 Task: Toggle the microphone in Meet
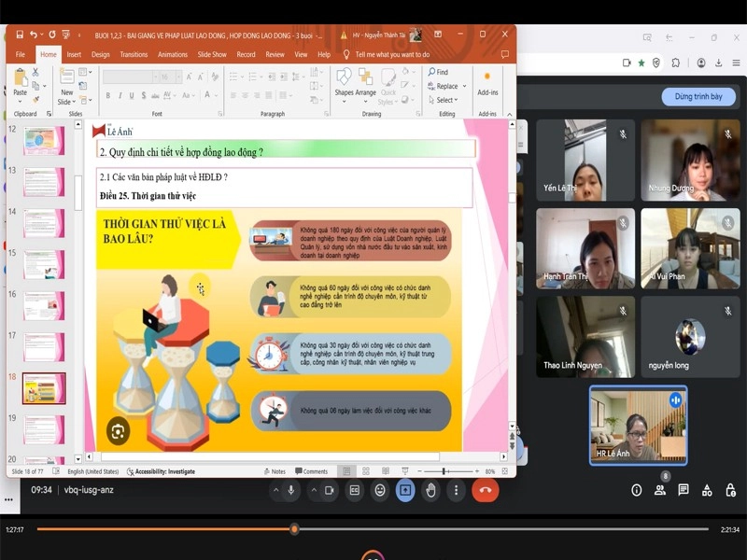point(291,490)
